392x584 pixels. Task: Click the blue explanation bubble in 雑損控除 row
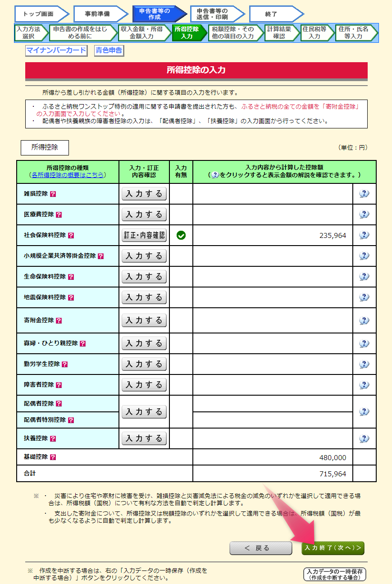coord(364,194)
